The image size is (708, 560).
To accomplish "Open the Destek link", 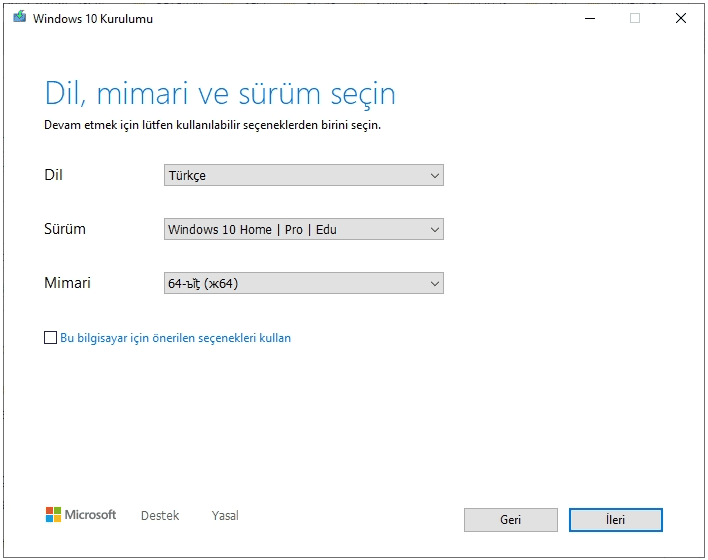I will (160, 515).
